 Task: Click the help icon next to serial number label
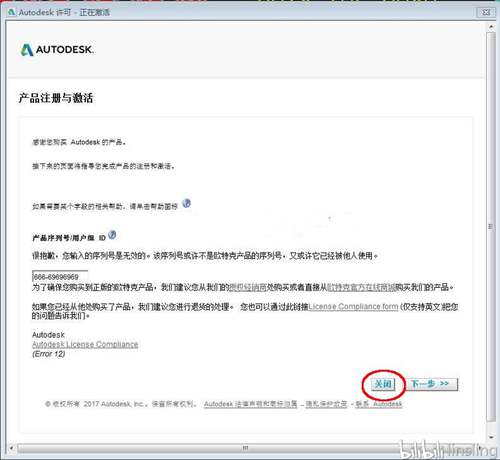(x=112, y=235)
